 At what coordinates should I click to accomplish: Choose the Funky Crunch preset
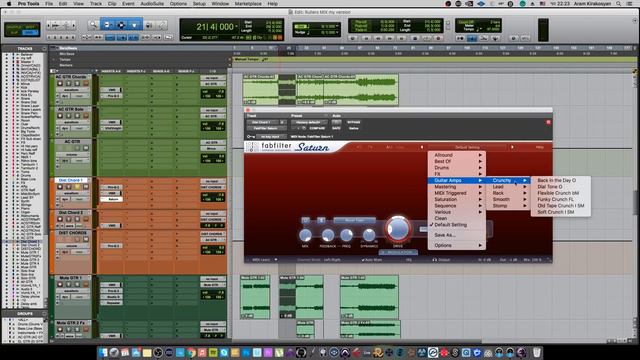pyautogui.click(x=561, y=199)
